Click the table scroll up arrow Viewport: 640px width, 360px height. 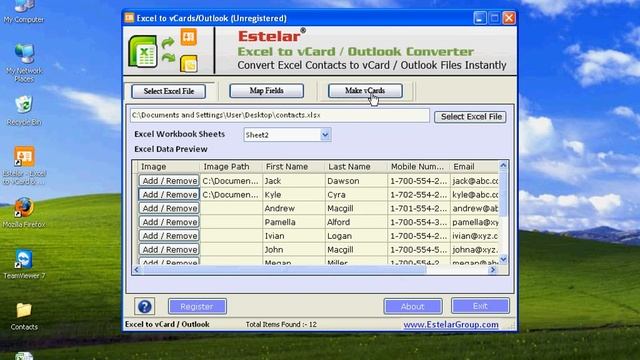coord(503,165)
